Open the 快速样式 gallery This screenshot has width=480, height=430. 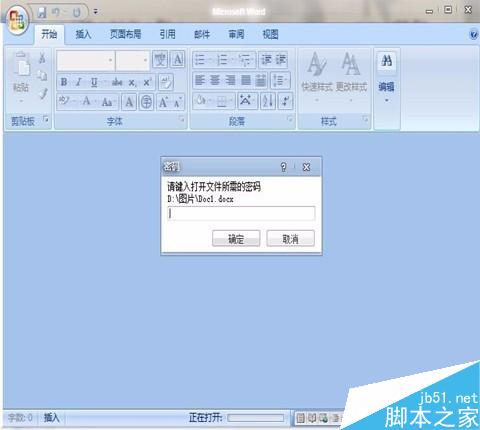317,76
